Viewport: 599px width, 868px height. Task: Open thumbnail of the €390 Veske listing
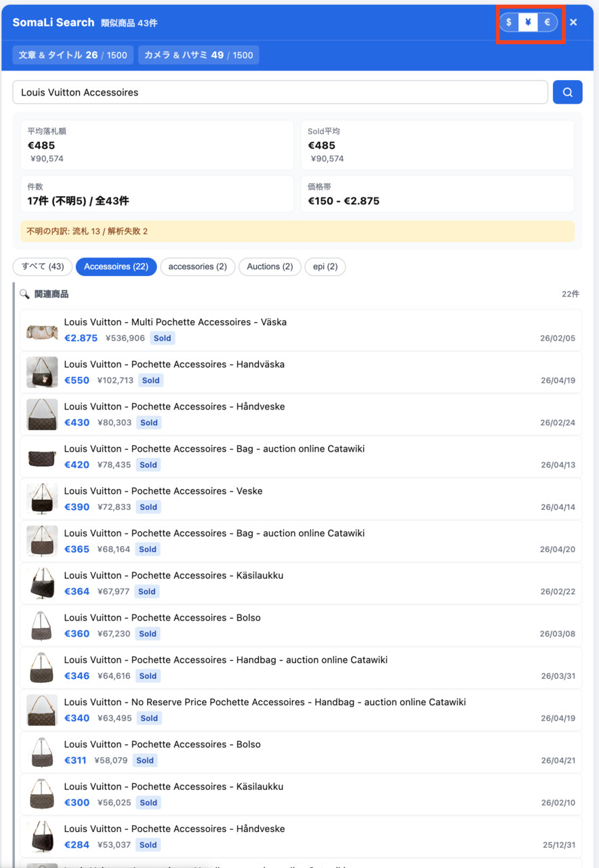tap(42, 499)
